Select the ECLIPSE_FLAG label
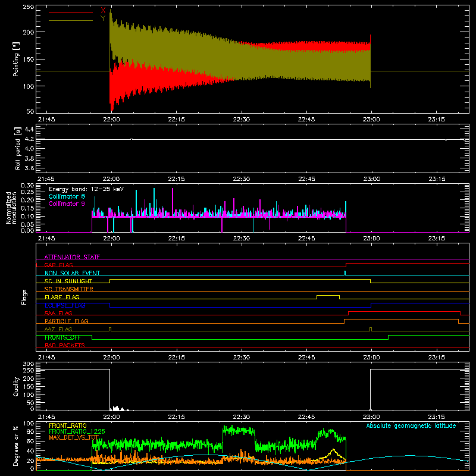 [x=65, y=305]
